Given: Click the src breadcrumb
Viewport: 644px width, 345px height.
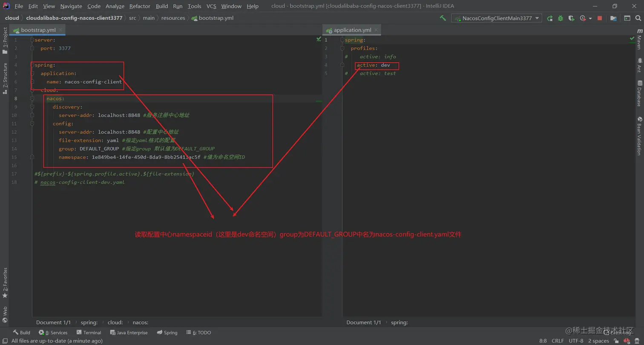Looking at the screenshot, I should (132, 18).
